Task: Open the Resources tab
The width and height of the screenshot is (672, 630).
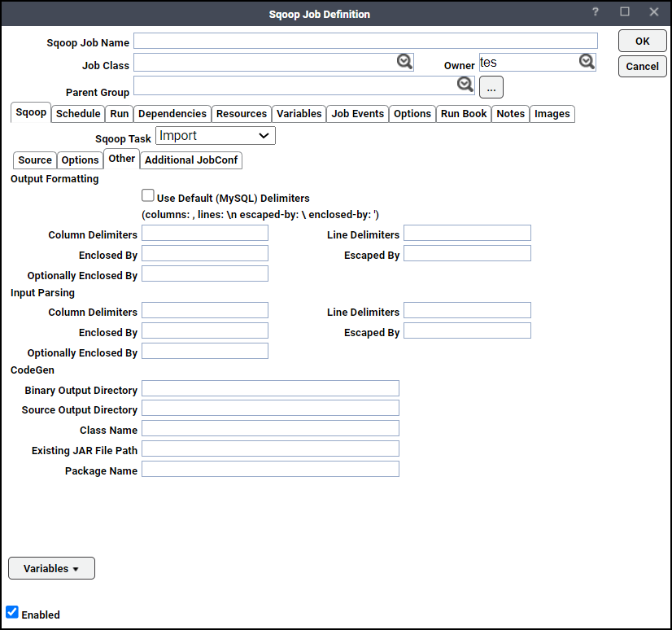Action: point(242,114)
